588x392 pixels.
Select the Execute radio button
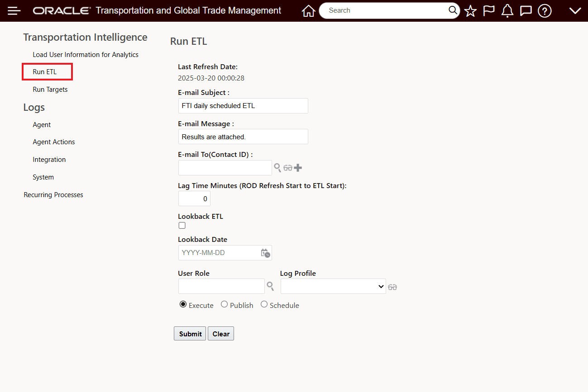[x=183, y=304]
